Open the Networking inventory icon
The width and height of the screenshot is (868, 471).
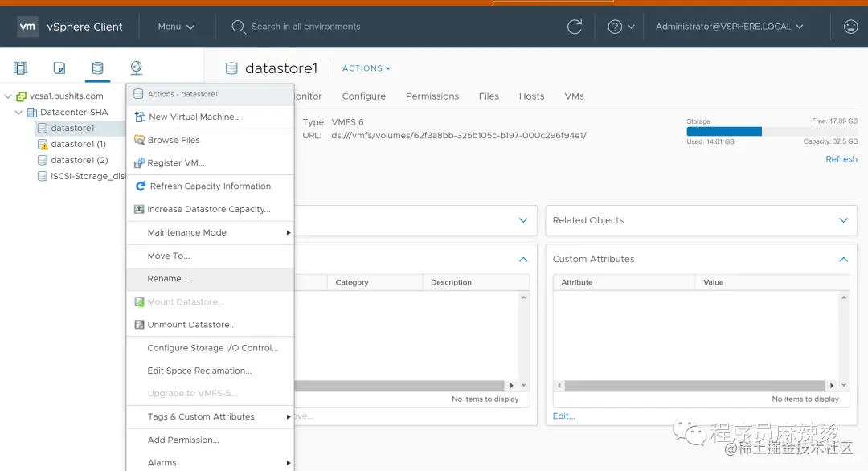point(136,68)
